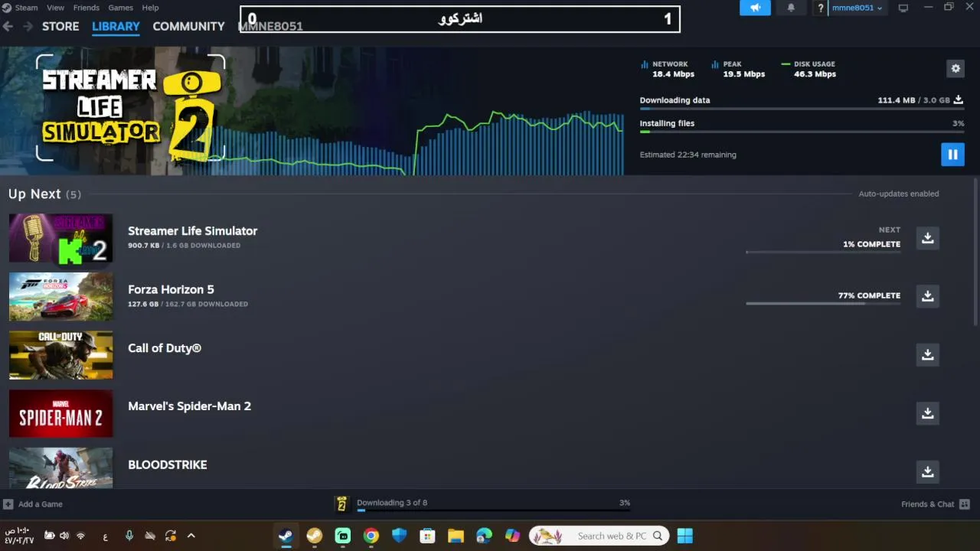The height and width of the screenshot is (551, 980).
Task: Open the notifications bell
Action: tap(791, 8)
